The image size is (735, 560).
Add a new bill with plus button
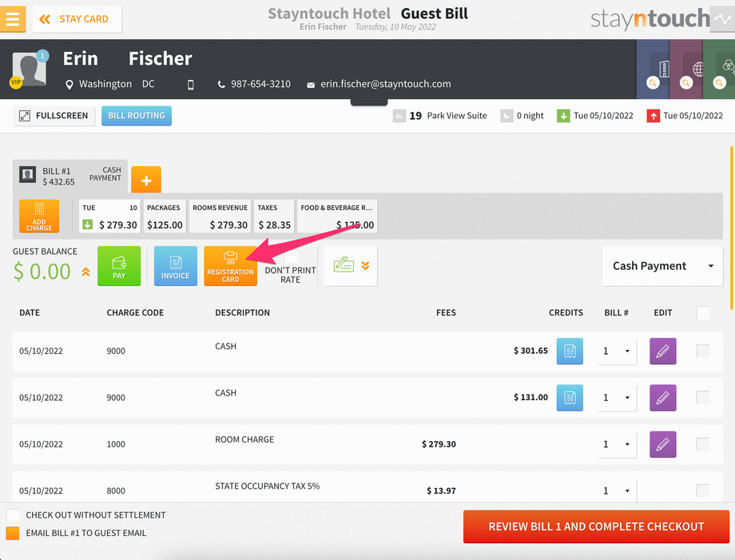point(145,180)
